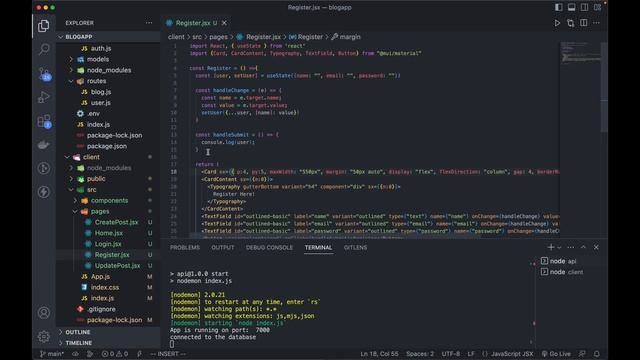Open Run and Debug view
Image resolution: width=640 pixels, height=360 pixels.
coord(44,97)
